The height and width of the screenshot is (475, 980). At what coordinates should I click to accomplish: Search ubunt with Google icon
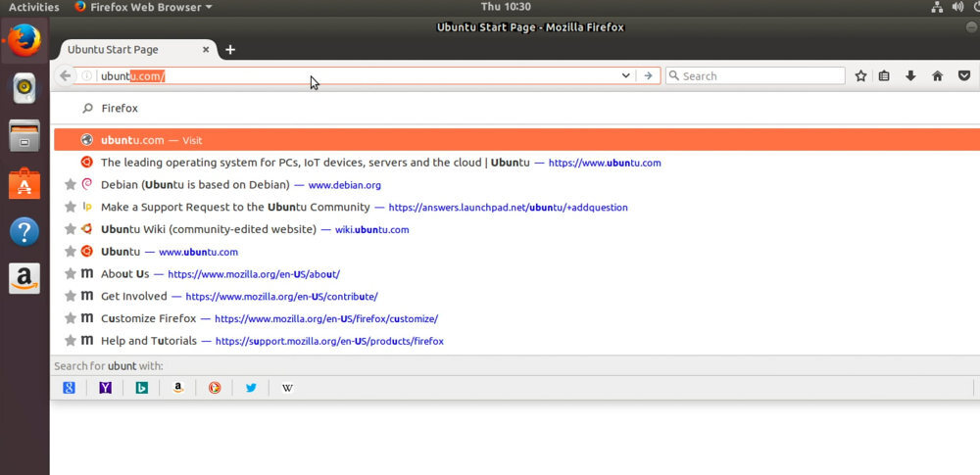[x=69, y=388]
